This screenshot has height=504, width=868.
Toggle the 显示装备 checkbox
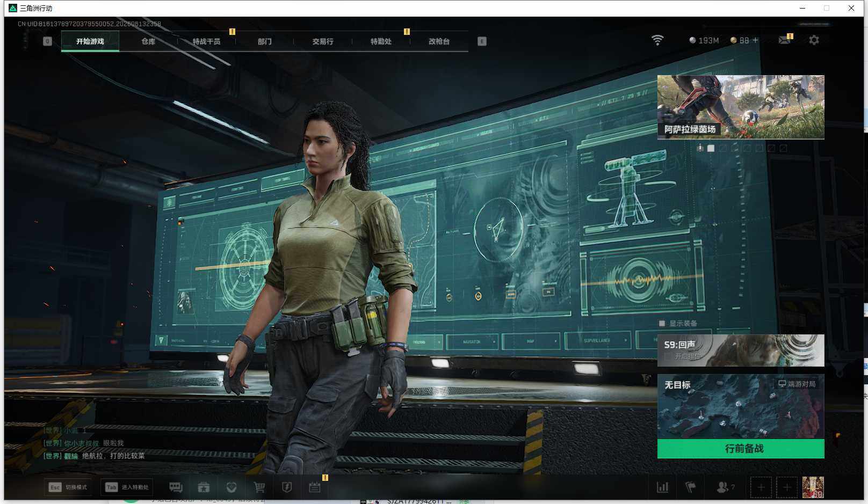pyautogui.click(x=662, y=323)
